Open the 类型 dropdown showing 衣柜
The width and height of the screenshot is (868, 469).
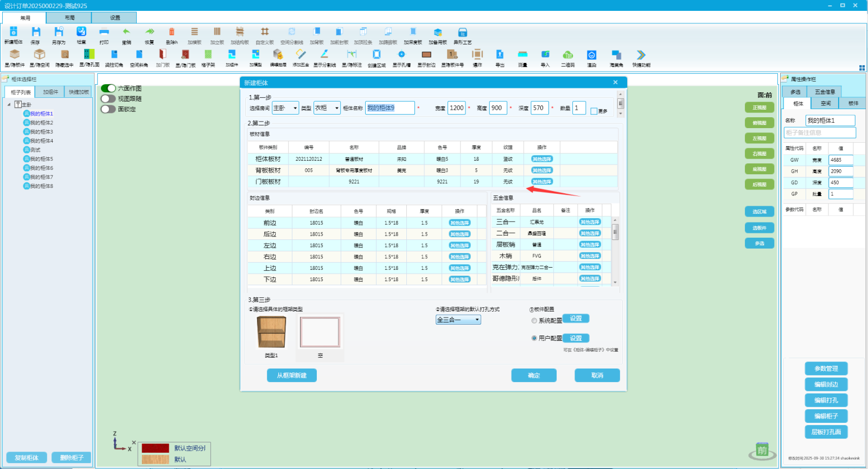pyautogui.click(x=327, y=108)
